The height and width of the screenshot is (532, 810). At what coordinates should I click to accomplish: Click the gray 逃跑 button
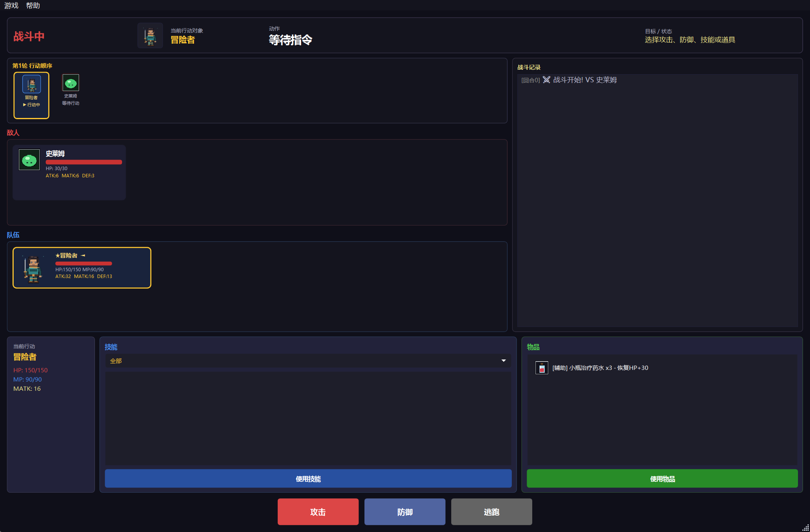[x=491, y=512]
